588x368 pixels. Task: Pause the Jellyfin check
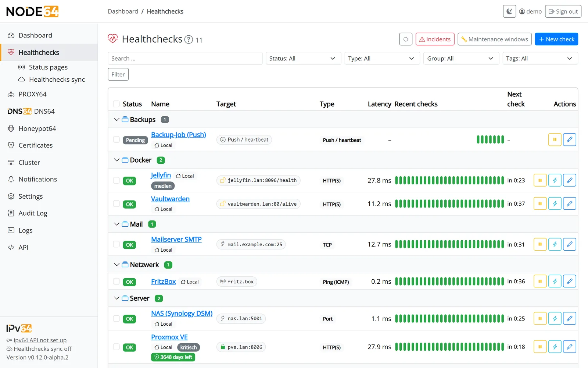coord(540,180)
